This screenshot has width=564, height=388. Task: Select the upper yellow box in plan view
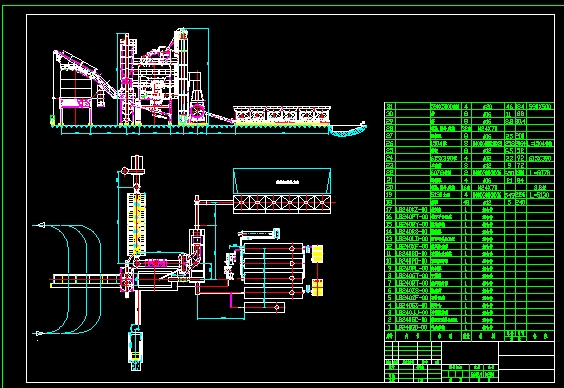click(317, 254)
